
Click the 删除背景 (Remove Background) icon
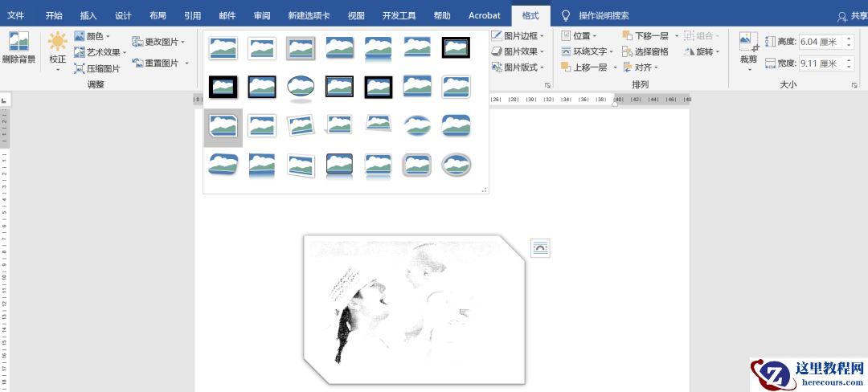pos(18,49)
